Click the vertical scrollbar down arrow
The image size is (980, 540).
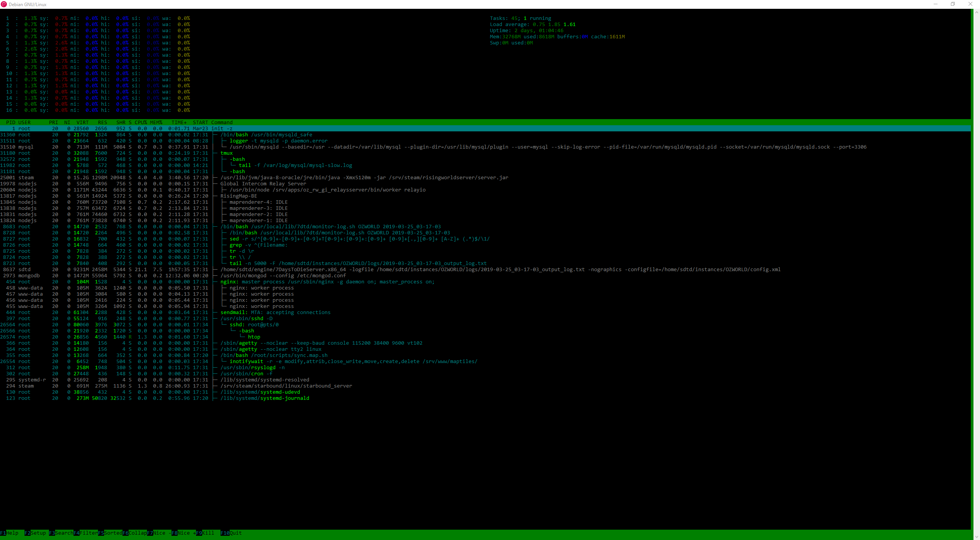(x=977, y=537)
